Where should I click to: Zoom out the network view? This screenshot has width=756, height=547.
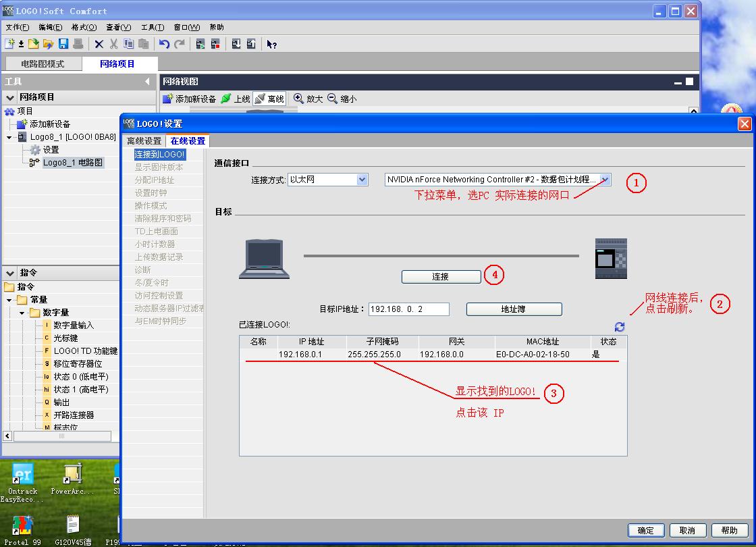[x=342, y=99]
